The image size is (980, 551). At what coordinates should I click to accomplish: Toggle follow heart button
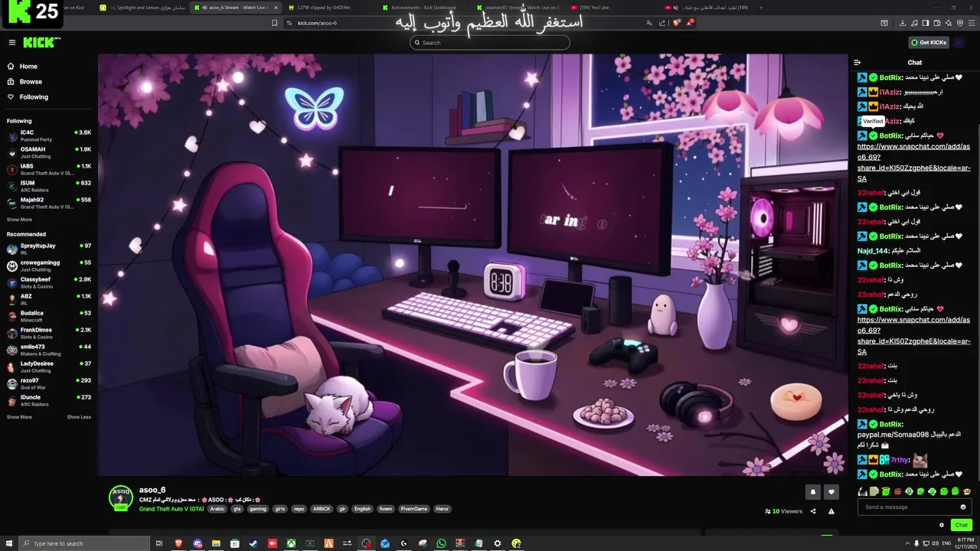[831, 492]
